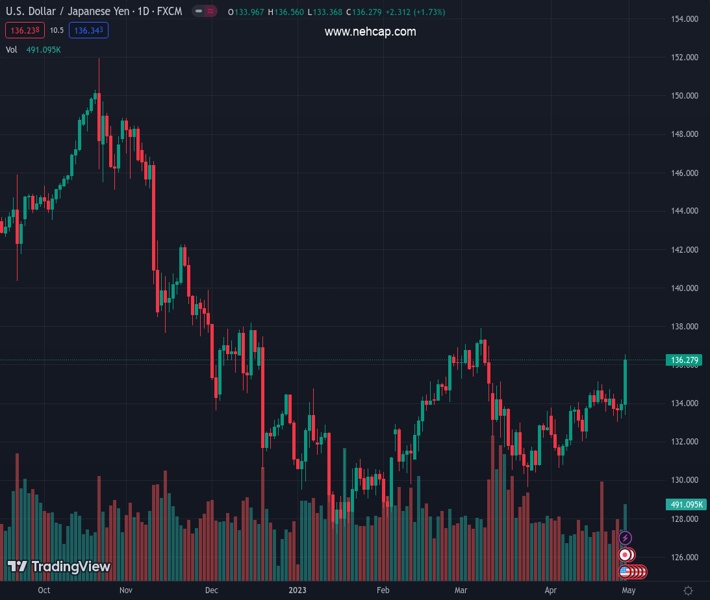Click the 140.000 price scale label
Image resolution: width=710 pixels, height=600 pixels.
pyautogui.click(x=685, y=288)
